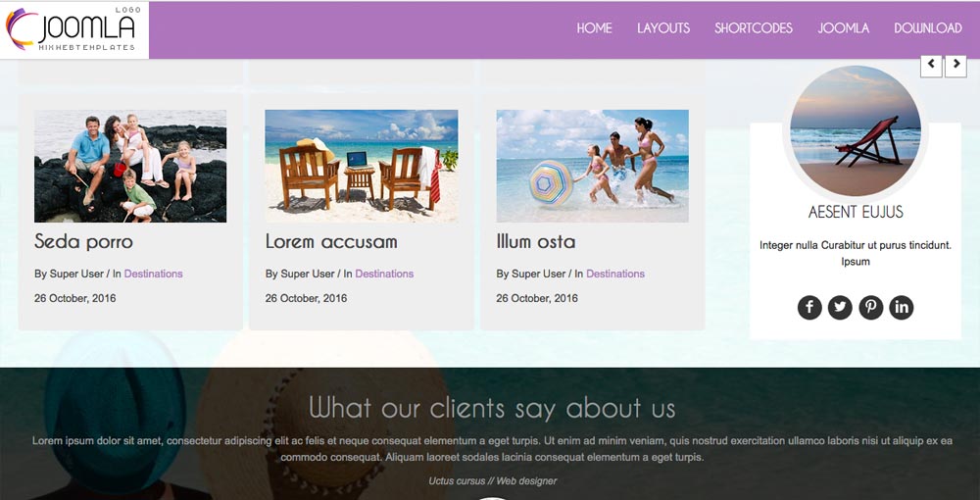Open the Illum osta article title
Screen dimensions: 980x500
pyautogui.click(x=536, y=241)
